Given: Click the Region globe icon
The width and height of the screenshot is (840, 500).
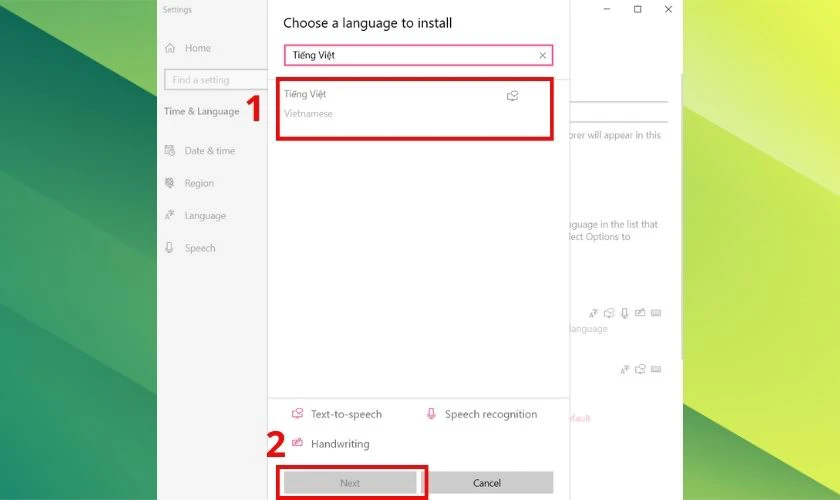Looking at the screenshot, I should 170,183.
